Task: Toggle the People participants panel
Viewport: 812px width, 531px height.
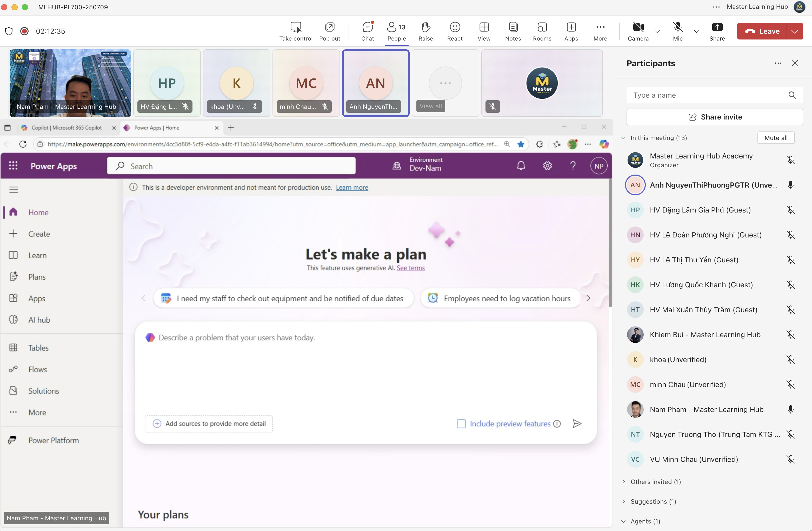Action: [396, 31]
